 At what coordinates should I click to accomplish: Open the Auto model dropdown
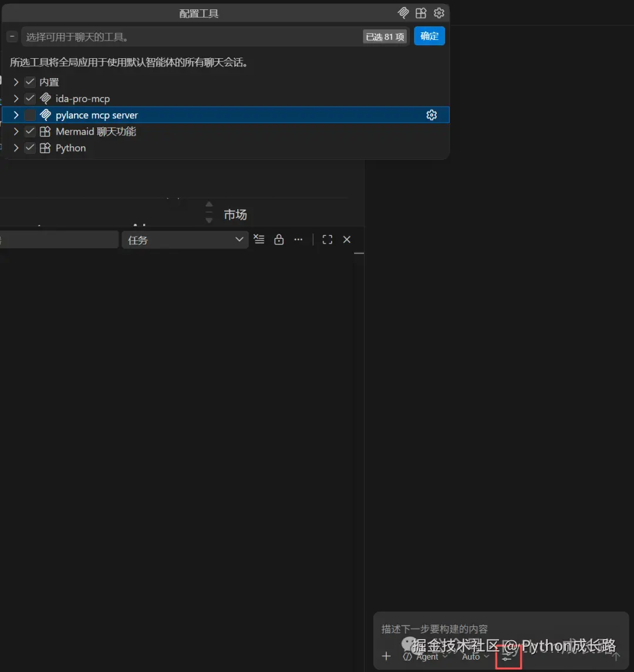coord(475,656)
